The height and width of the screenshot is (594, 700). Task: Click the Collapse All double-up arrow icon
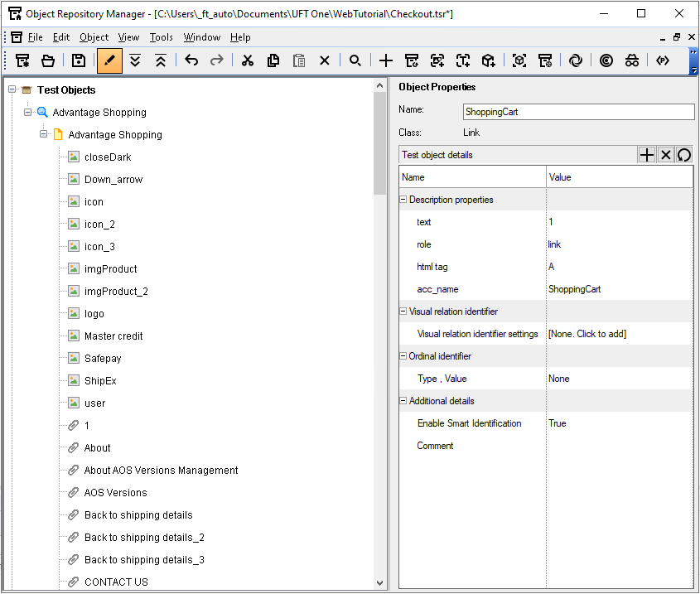(160, 60)
